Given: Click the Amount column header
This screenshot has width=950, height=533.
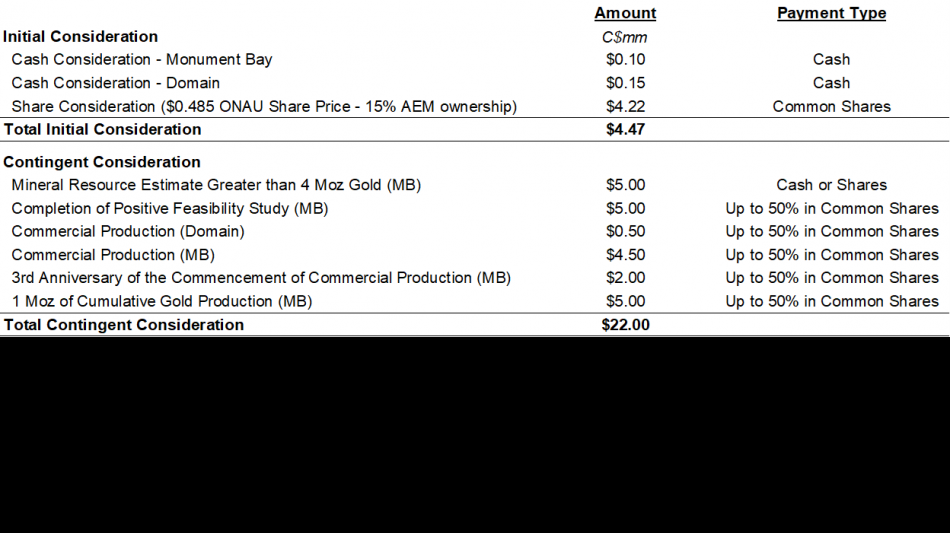Looking at the screenshot, I should (625, 13).
